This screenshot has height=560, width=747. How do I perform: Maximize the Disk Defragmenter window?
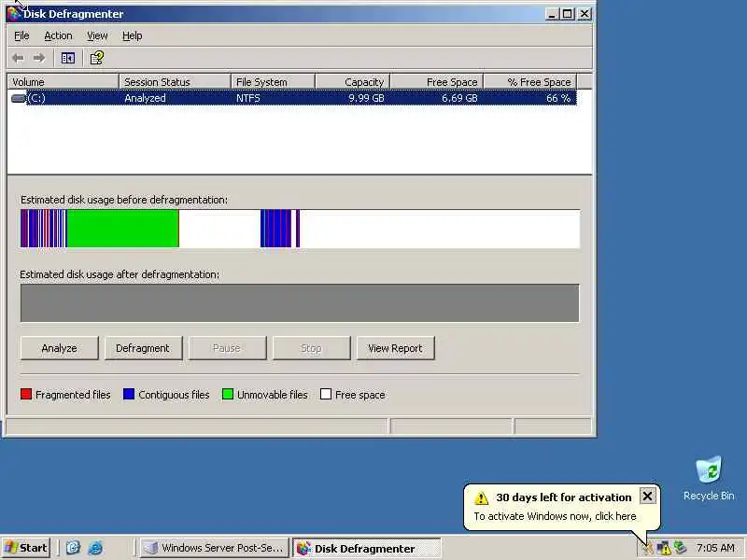click(568, 14)
